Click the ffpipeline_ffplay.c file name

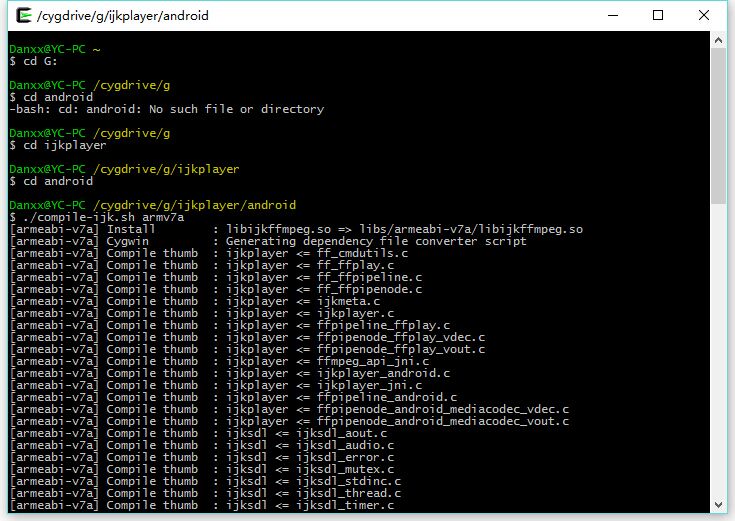(383, 325)
